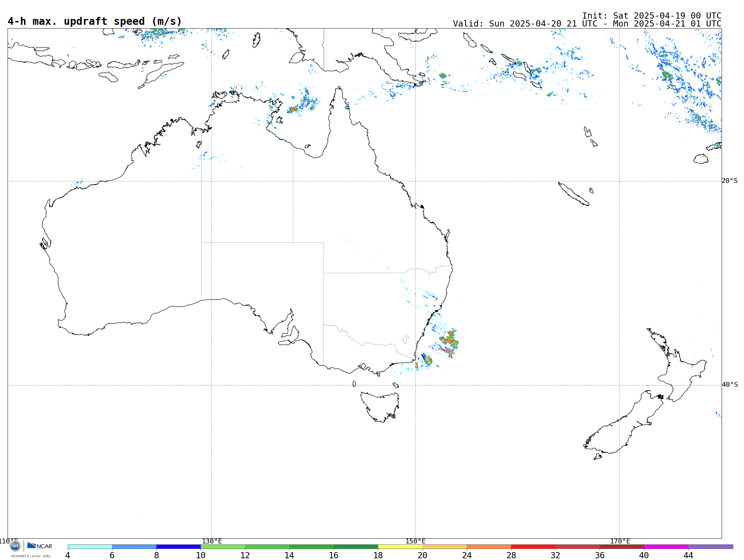
Task: Click the colorbar tick label '28'
Action: tap(511, 556)
